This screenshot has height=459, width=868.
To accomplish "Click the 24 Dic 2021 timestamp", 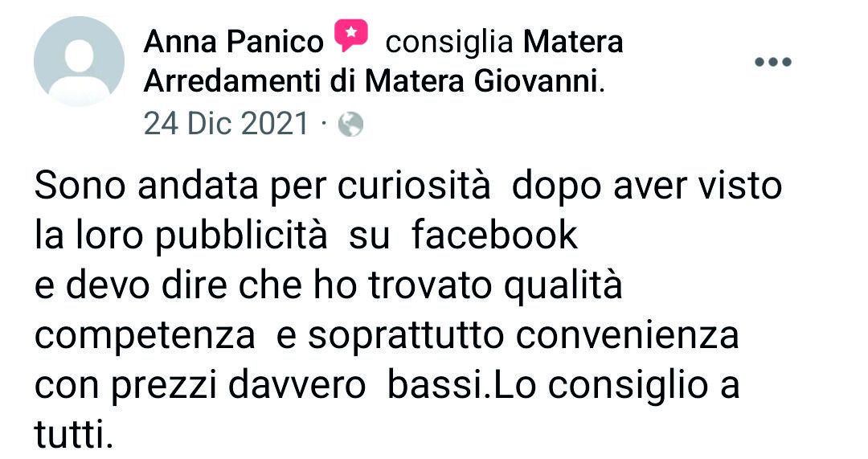I will pos(226,124).
